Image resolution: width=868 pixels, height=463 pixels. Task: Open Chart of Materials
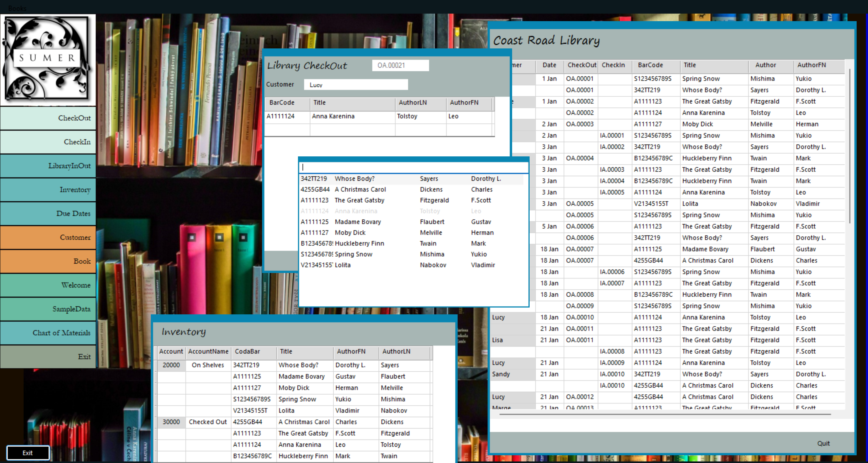(x=48, y=333)
